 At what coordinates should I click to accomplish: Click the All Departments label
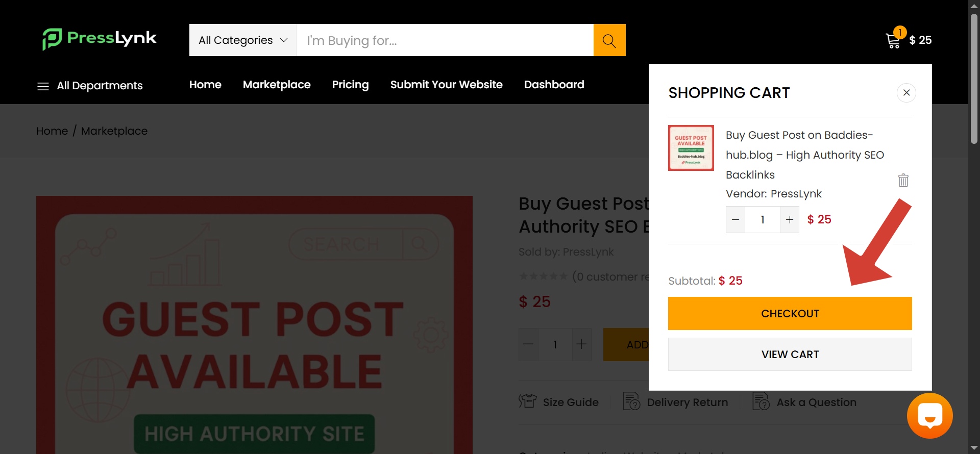[100, 86]
